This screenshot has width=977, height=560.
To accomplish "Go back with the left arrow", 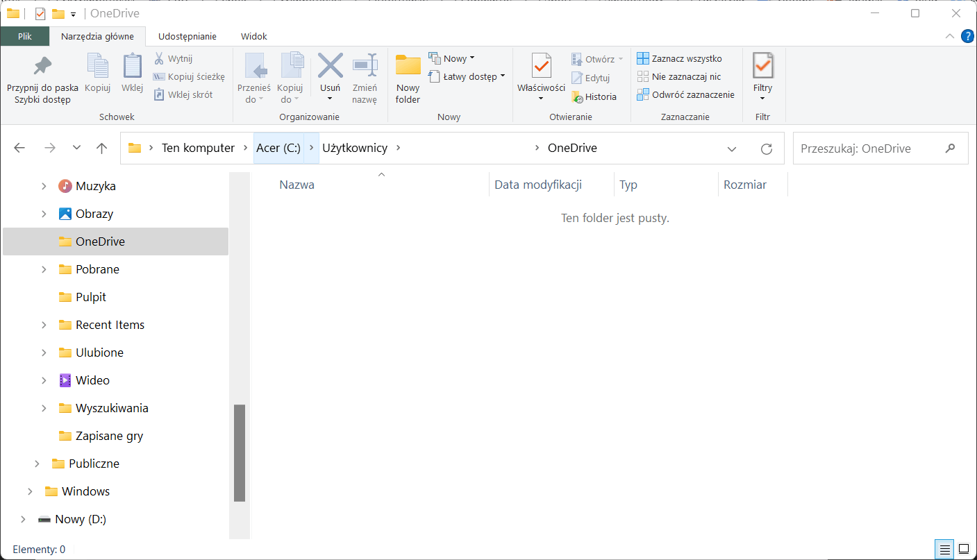I will [x=19, y=148].
